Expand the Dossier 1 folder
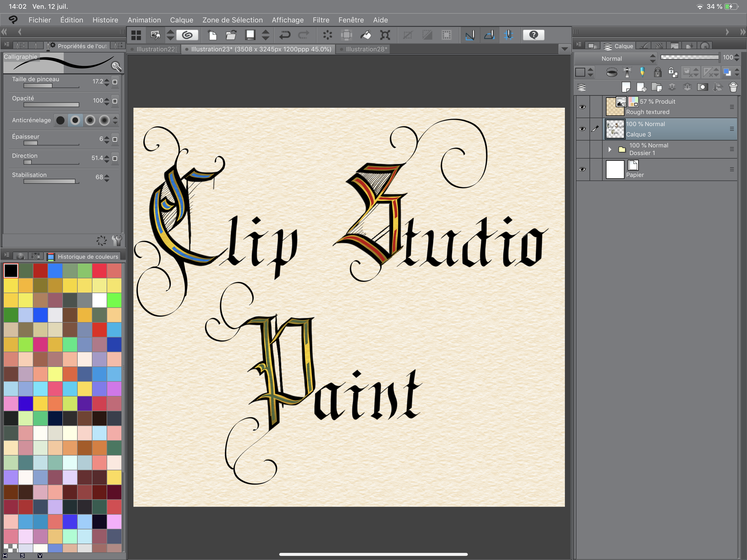The image size is (747, 560). tap(609, 149)
